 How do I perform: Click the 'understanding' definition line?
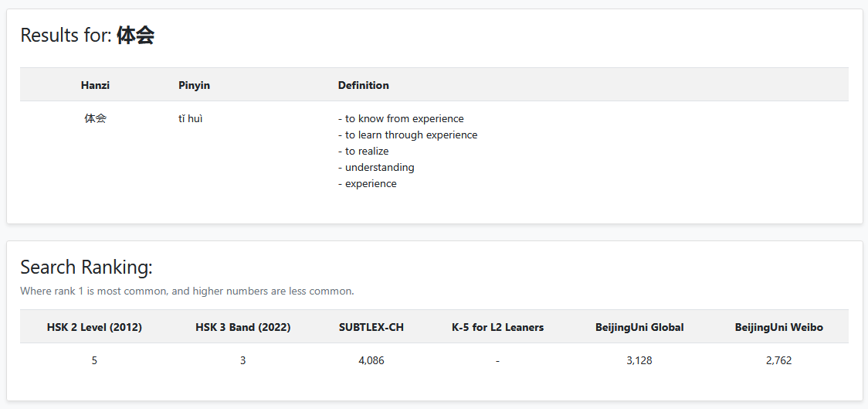pos(376,168)
